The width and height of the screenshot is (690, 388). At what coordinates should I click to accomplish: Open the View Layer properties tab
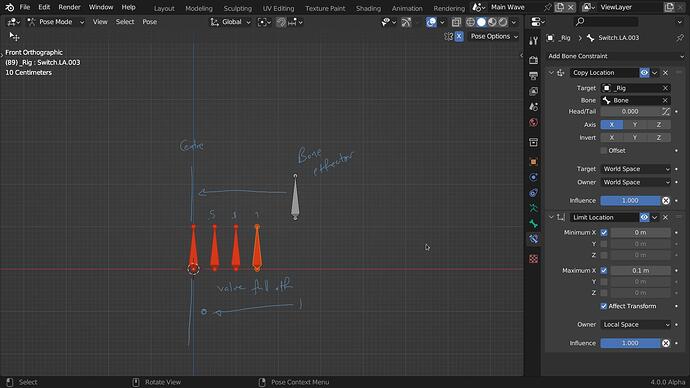(x=533, y=92)
